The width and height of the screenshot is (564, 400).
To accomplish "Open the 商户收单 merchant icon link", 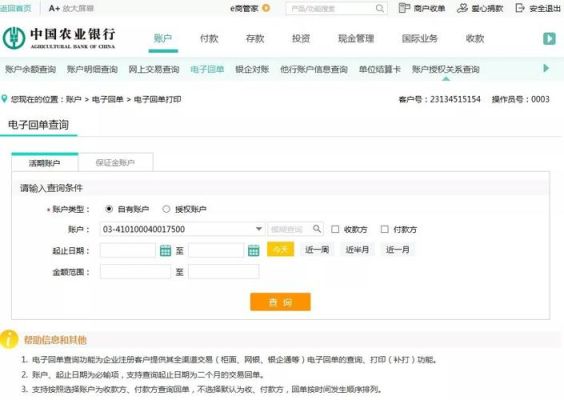I will tap(404, 8).
